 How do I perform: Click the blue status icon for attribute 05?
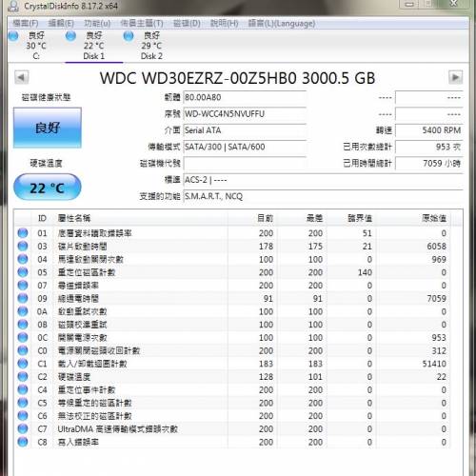coord(23,272)
